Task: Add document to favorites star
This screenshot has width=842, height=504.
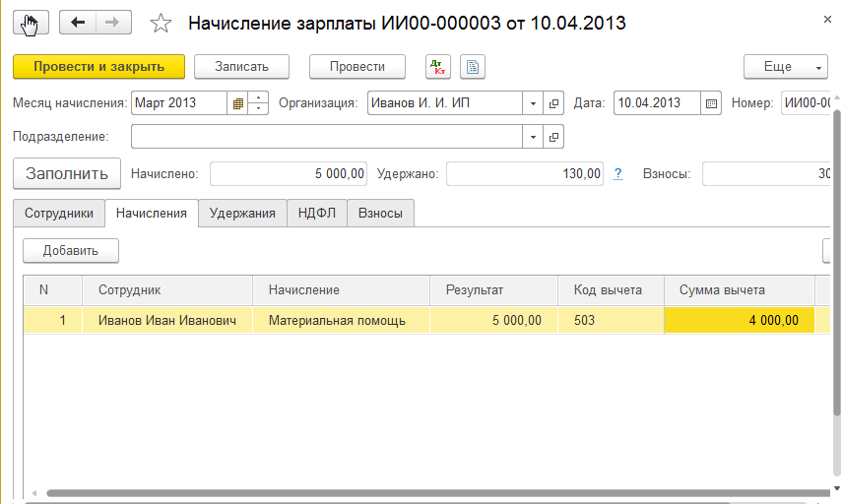Action: (161, 23)
